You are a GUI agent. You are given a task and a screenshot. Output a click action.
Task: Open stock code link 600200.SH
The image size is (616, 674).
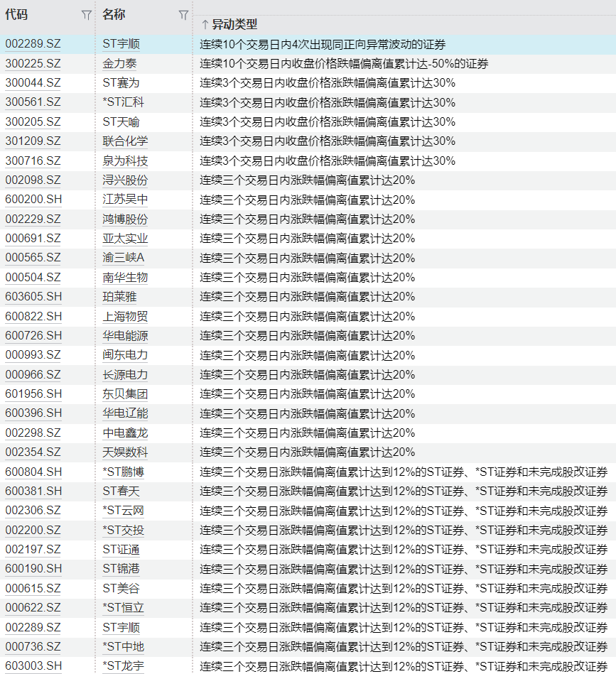tap(33, 200)
